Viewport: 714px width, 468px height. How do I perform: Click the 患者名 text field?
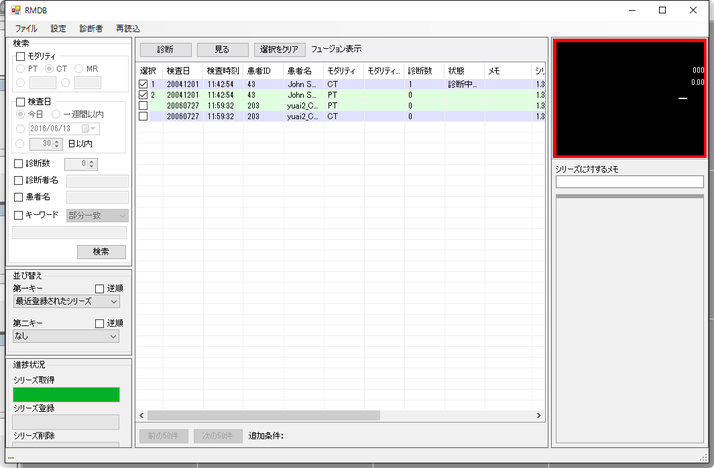(x=97, y=198)
